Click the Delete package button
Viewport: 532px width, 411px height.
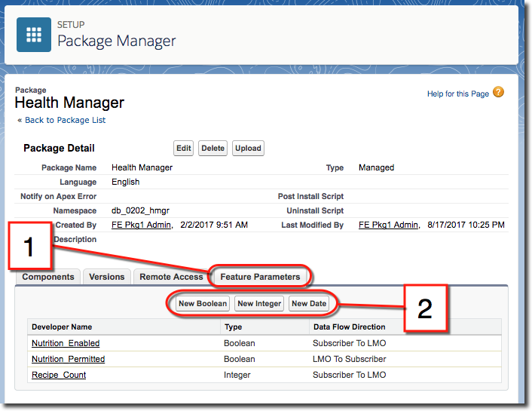click(212, 148)
